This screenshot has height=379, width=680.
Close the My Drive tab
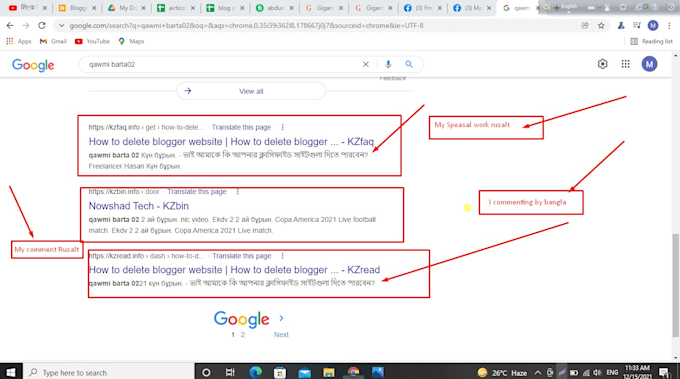(x=144, y=8)
